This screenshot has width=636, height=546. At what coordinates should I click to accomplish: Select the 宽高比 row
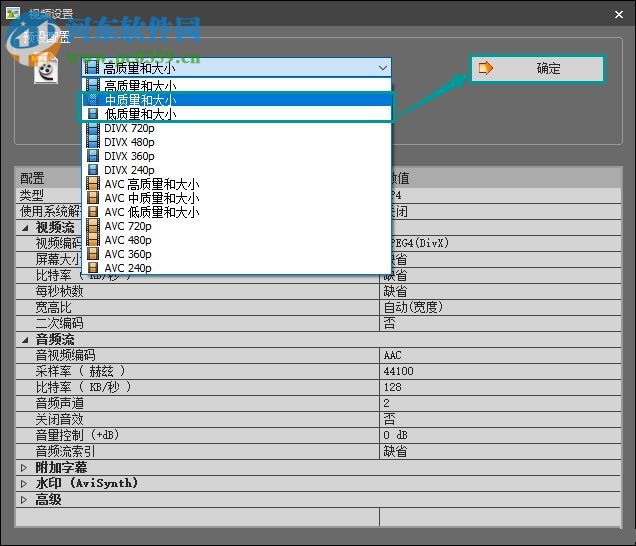(318, 307)
